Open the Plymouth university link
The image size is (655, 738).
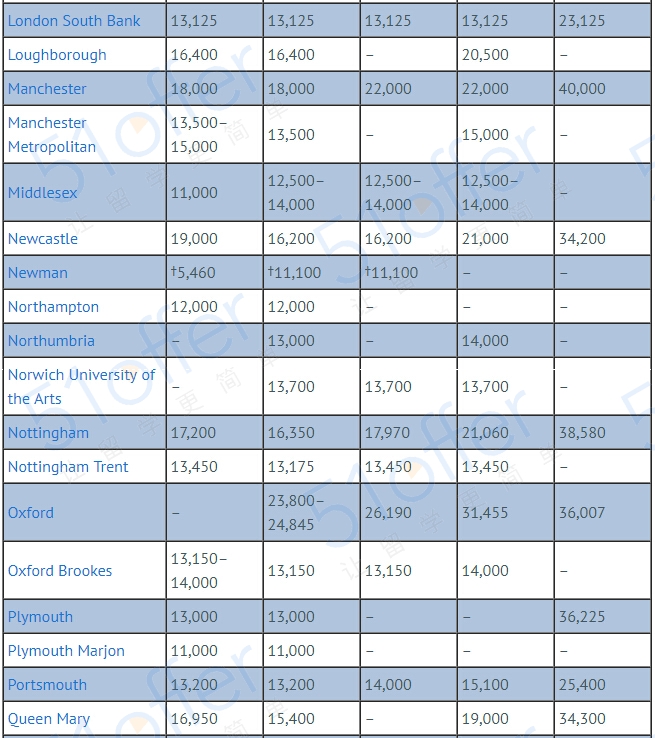click(40, 617)
